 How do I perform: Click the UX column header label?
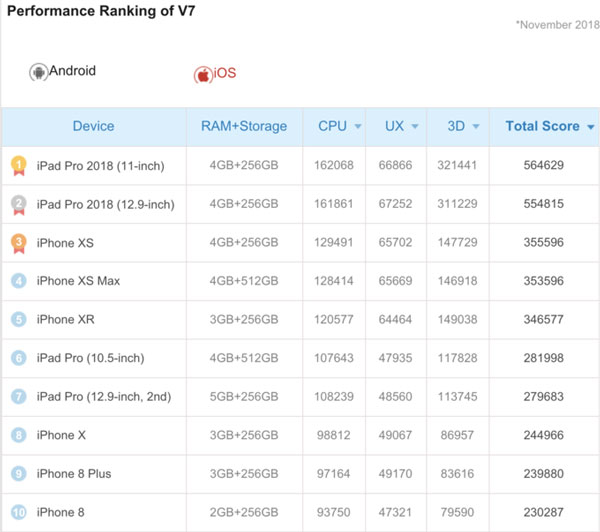[x=395, y=126]
